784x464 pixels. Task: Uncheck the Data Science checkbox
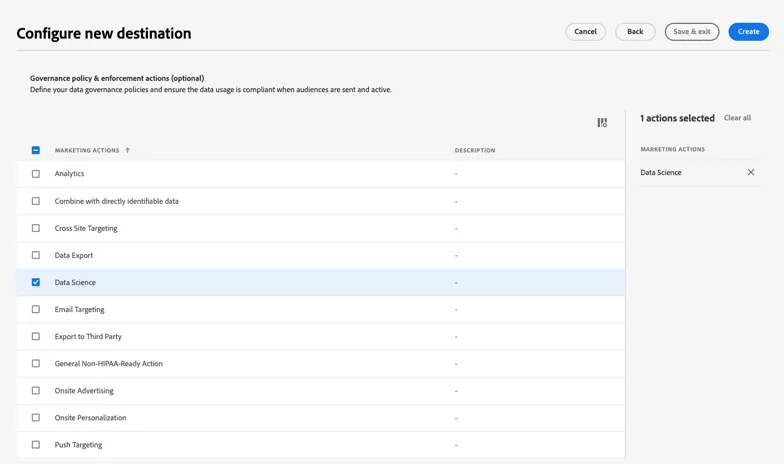[36, 282]
